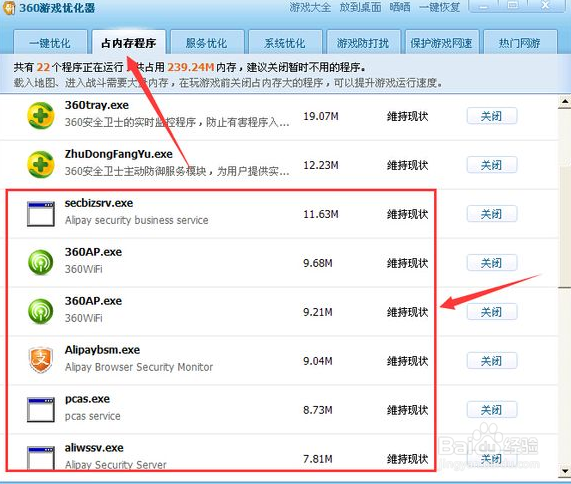571x484 pixels.
Task: Click 关闭 for the 9.21M 360AP.exe
Action: click(492, 312)
